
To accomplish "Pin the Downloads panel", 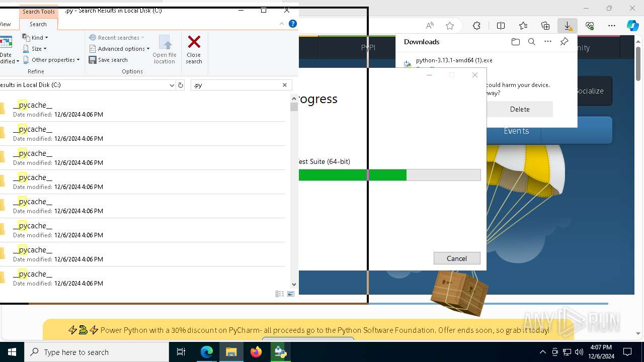I will click(564, 42).
